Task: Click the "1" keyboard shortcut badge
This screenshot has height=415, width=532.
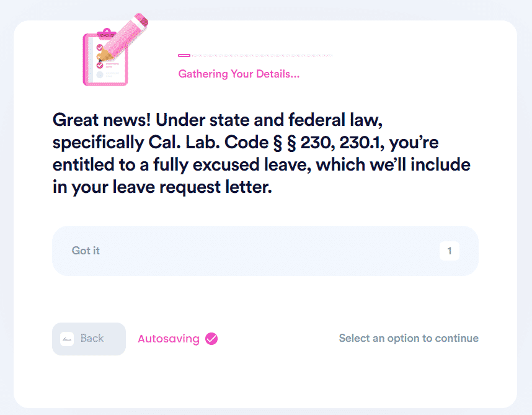Action: 449,251
